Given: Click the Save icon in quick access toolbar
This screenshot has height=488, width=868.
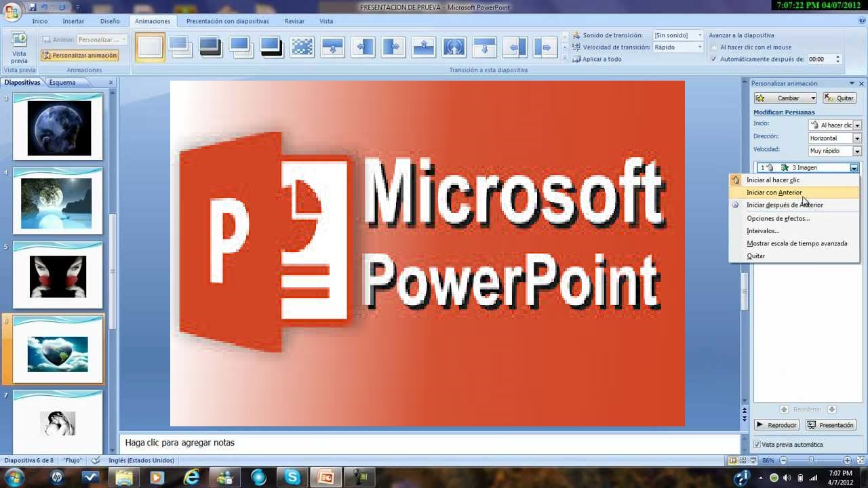Looking at the screenshot, I should pos(32,7).
